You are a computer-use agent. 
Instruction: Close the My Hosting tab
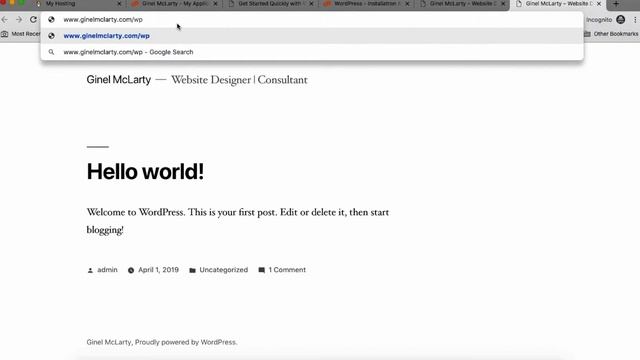[119, 4]
